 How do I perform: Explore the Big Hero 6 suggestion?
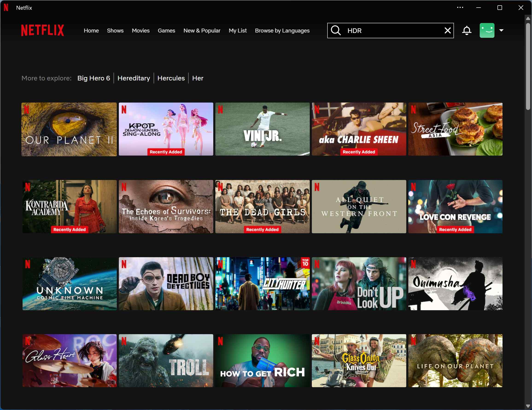(x=94, y=78)
